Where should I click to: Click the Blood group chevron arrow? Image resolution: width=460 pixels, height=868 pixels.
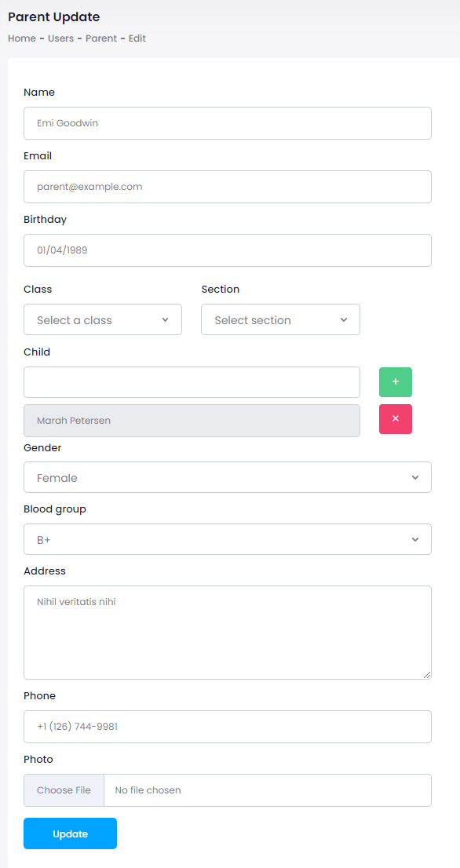click(x=415, y=540)
